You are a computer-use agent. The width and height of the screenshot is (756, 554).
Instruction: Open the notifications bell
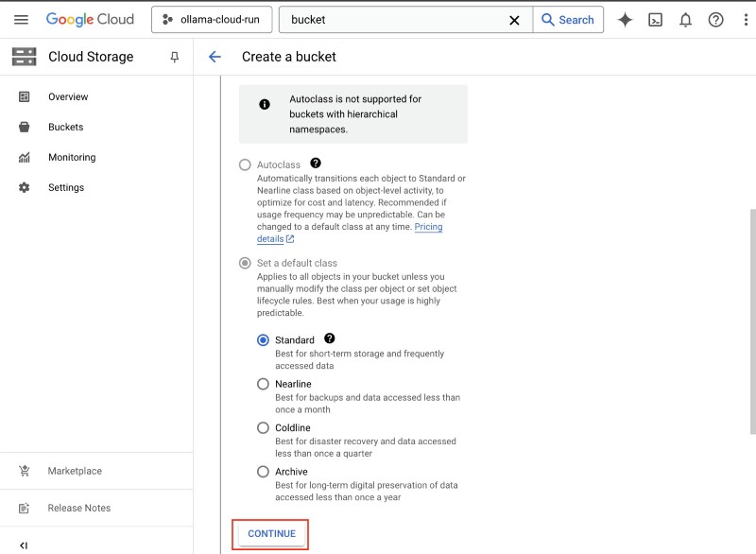pos(685,20)
